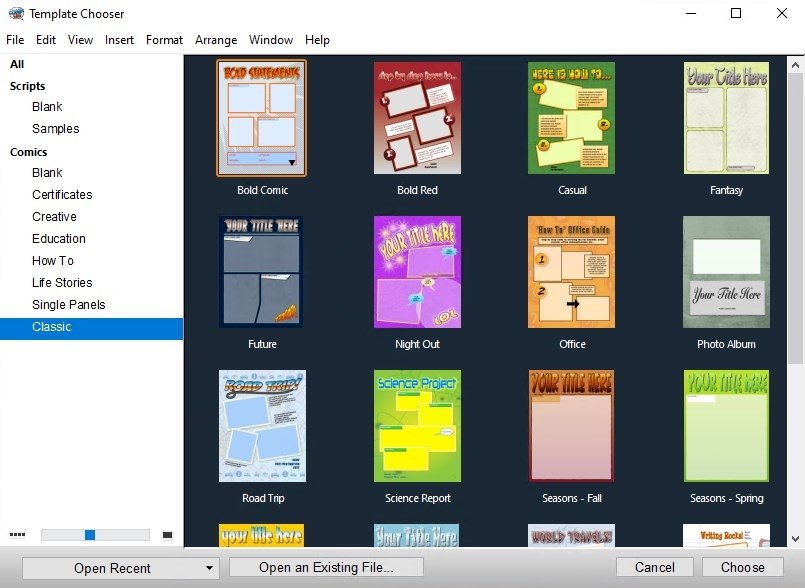The width and height of the screenshot is (805, 588).
Task: Select the Night Out template thumbnail
Action: pyautogui.click(x=417, y=272)
